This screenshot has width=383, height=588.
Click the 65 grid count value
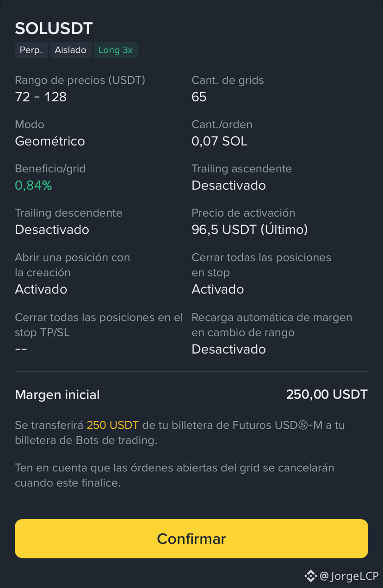point(199,97)
